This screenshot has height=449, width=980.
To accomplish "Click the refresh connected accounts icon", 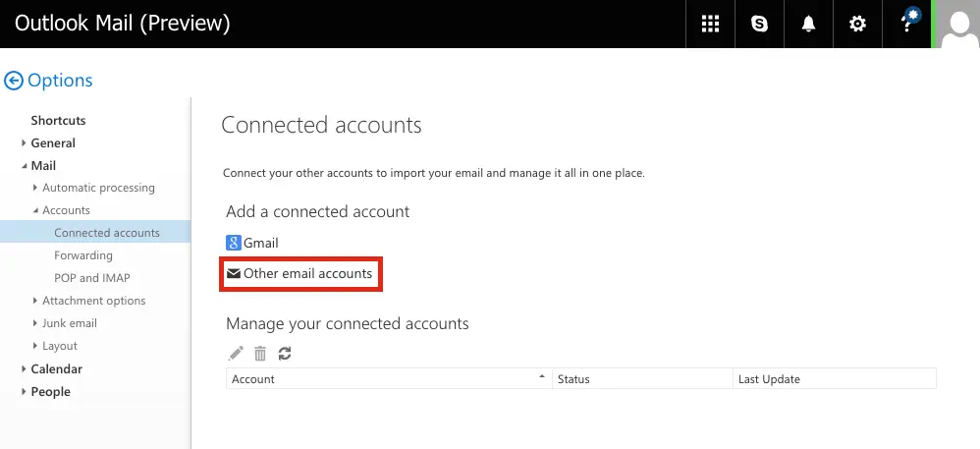I will click(x=285, y=354).
